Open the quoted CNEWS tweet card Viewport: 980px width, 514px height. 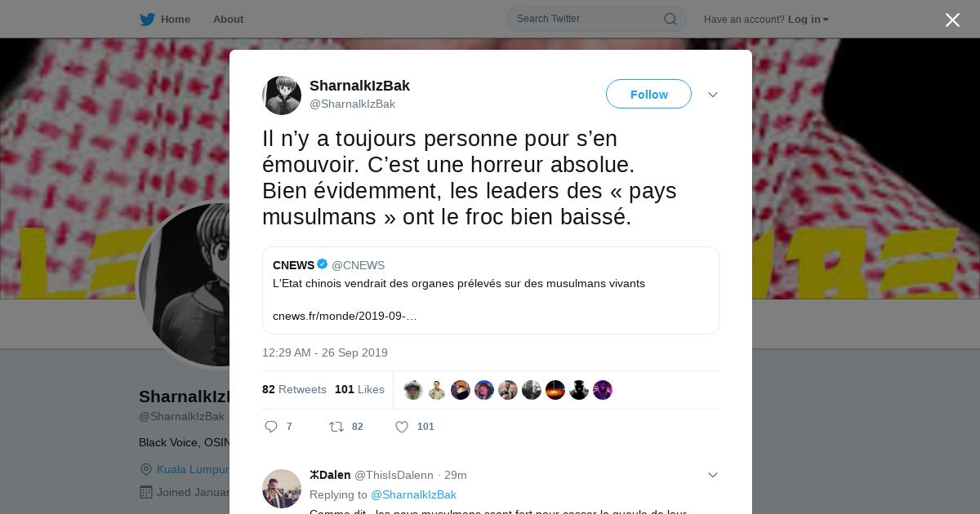(491, 290)
